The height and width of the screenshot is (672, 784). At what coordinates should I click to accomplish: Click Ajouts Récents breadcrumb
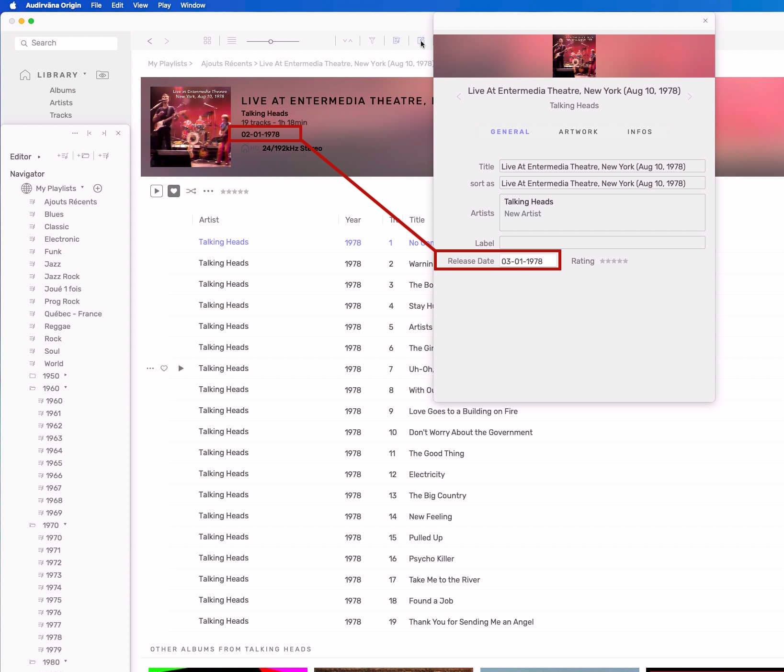tap(227, 64)
